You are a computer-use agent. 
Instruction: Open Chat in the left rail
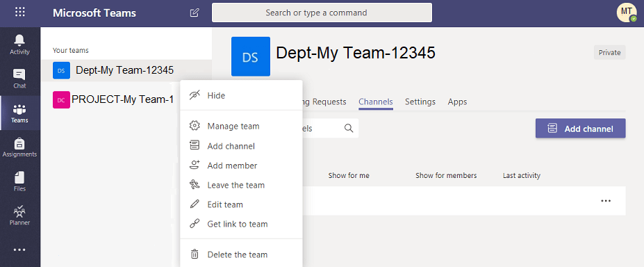point(19,79)
